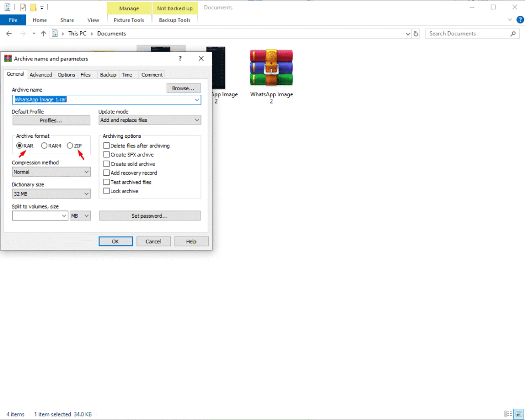This screenshot has width=525, height=420.
Task: Switch to details view icon in status bar
Action: (508, 414)
